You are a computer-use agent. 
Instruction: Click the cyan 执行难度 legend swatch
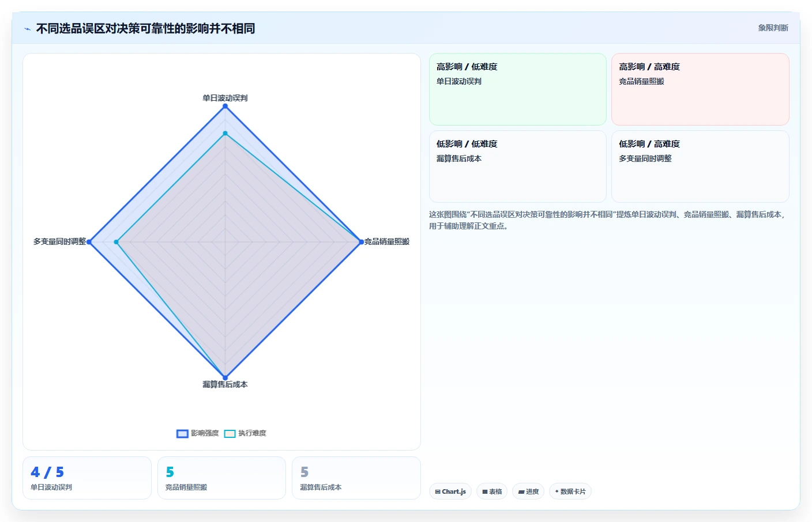coord(230,434)
